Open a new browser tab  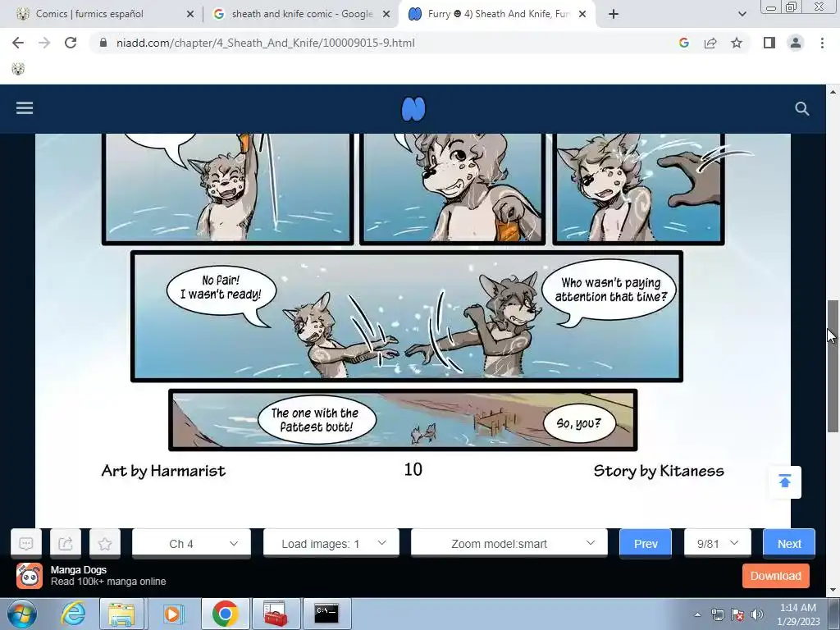click(614, 14)
